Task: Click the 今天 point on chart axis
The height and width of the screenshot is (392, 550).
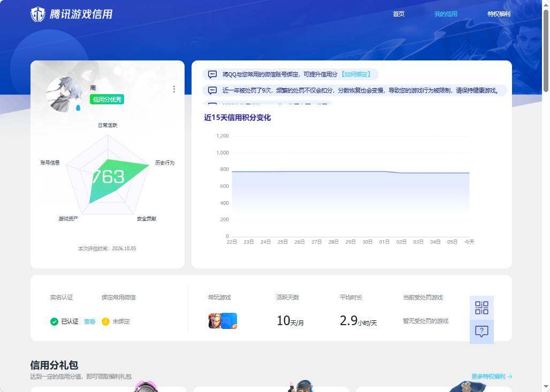Action: (x=469, y=242)
